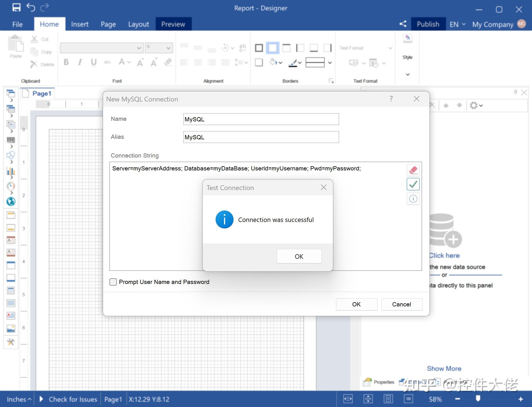Open the tools wrench icon in sidebar

[11, 342]
